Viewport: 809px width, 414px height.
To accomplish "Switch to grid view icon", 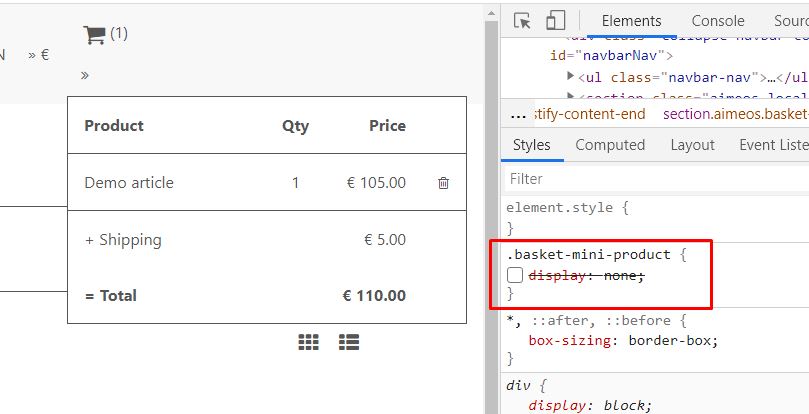I will point(309,342).
